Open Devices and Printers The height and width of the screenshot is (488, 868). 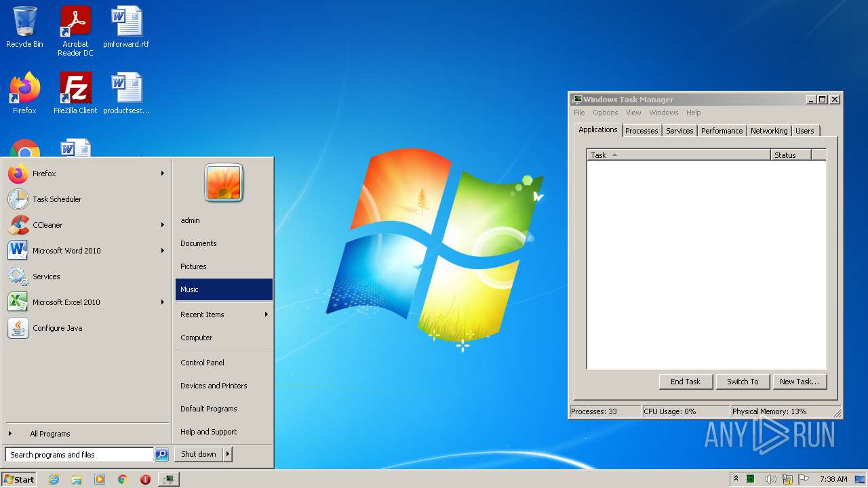coord(224,386)
